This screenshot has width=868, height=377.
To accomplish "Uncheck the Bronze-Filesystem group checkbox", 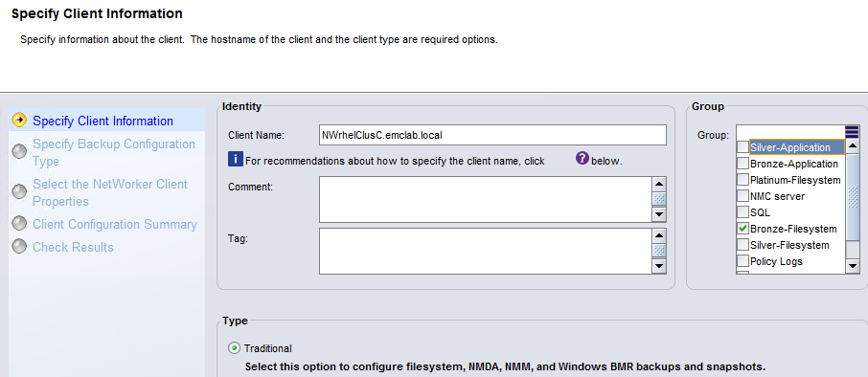I will 742,229.
